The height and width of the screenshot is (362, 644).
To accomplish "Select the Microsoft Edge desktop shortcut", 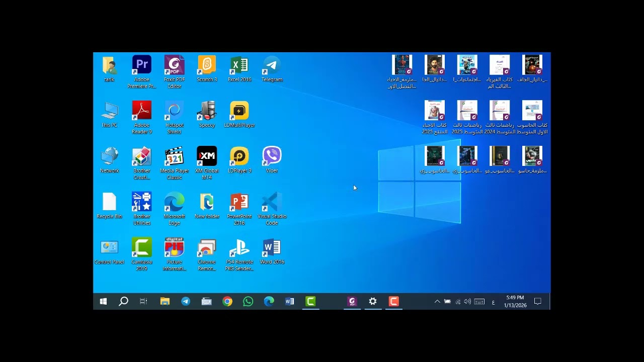I will 174,209.
